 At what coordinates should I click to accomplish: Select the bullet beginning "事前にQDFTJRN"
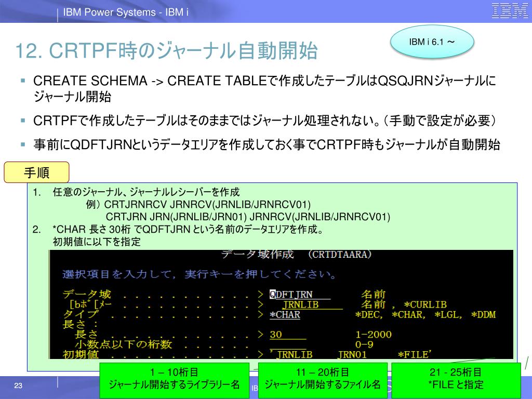pyautogui.click(x=267, y=144)
